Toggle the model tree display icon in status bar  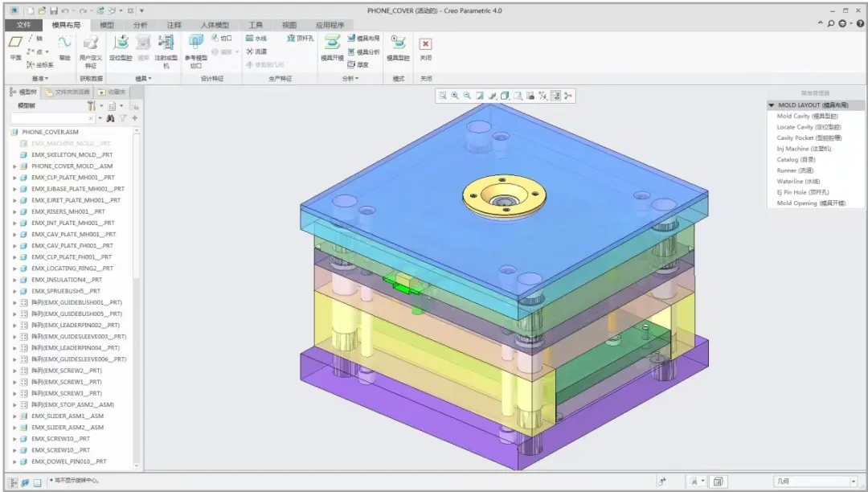point(13,482)
